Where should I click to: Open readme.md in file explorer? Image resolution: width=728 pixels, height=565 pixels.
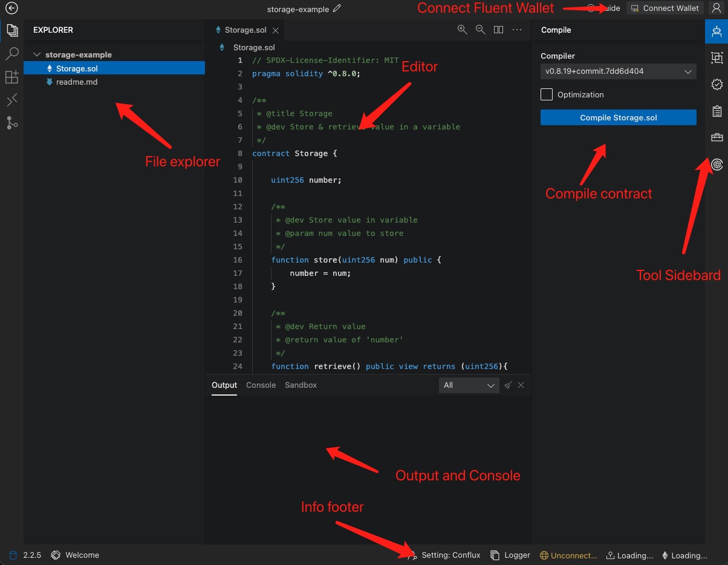(76, 82)
